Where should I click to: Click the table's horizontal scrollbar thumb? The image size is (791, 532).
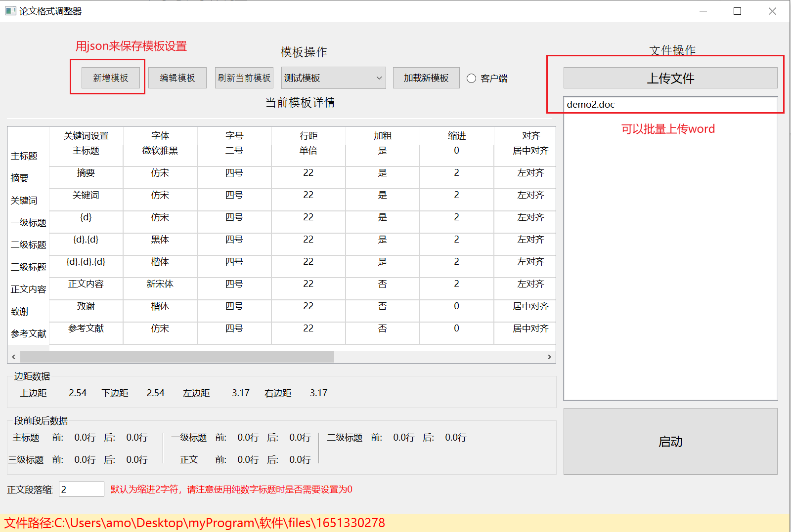click(x=177, y=357)
